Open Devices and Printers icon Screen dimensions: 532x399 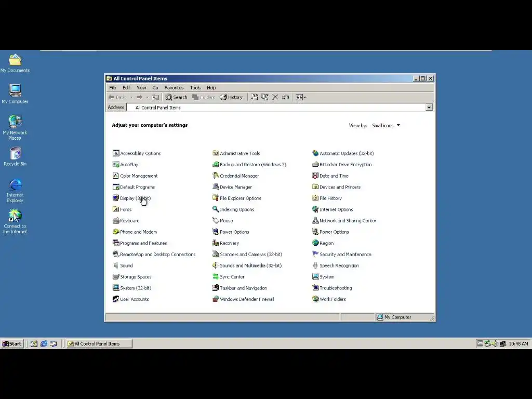click(x=315, y=187)
